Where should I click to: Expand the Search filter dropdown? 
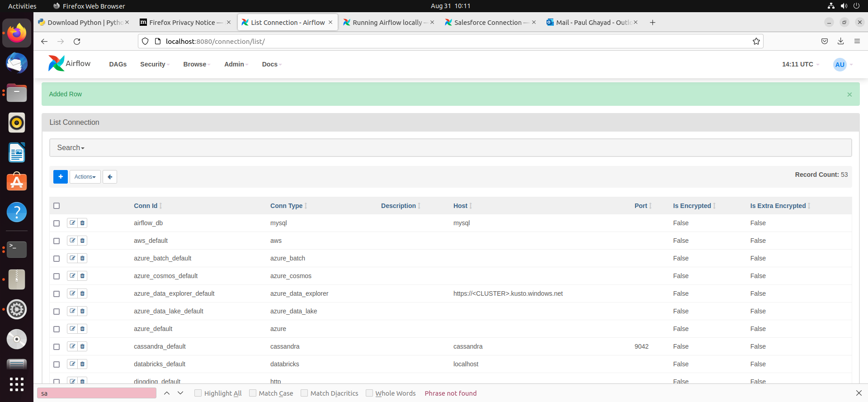[x=71, y=148]
